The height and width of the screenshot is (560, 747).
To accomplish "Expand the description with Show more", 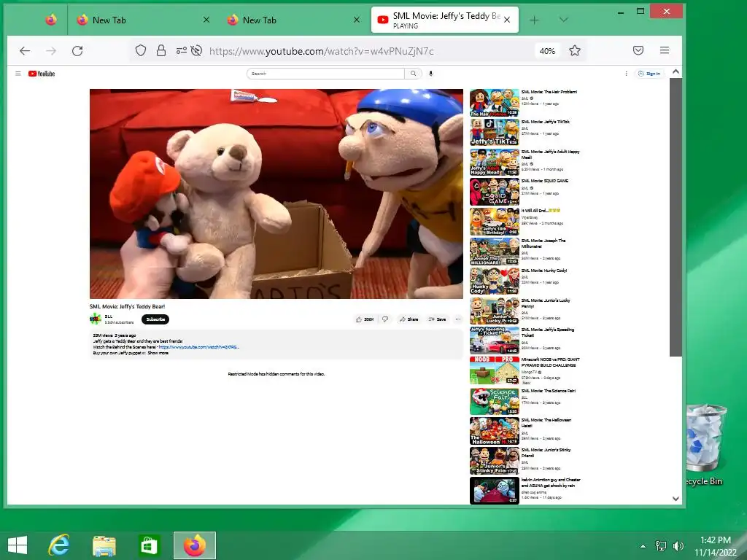I will 158,353.
